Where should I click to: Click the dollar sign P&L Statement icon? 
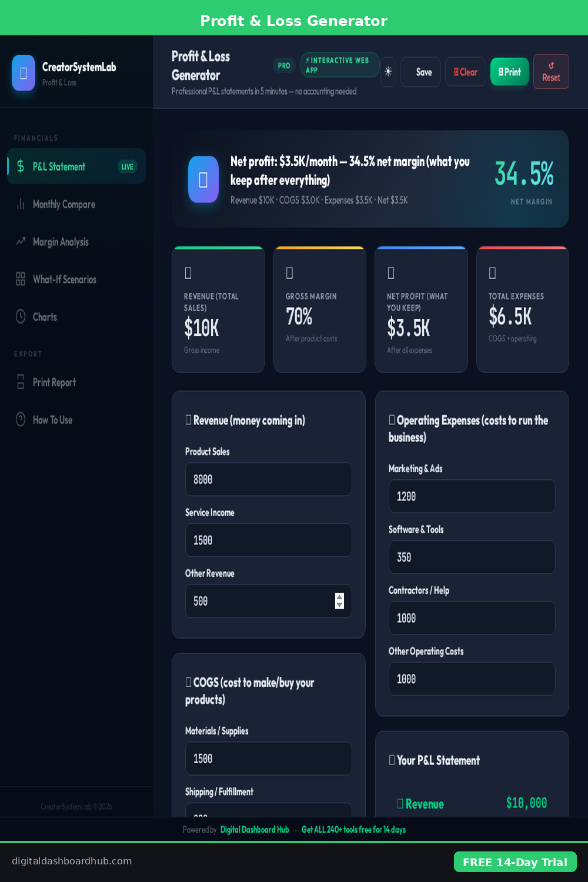coord(21,166)
